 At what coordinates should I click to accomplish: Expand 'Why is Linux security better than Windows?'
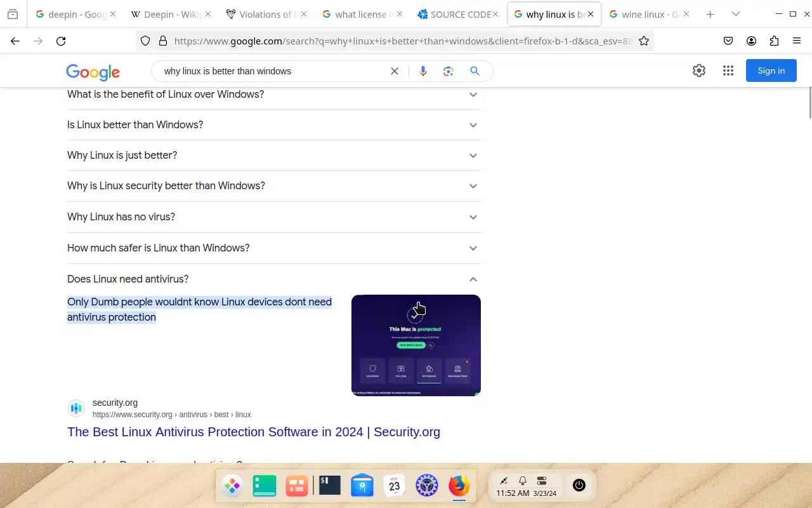273,186
